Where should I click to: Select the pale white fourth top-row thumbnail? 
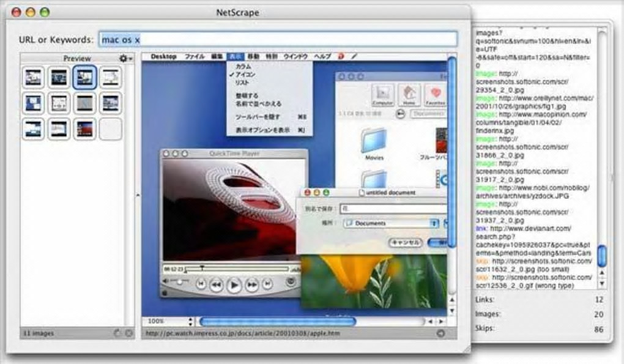[111, 77]
